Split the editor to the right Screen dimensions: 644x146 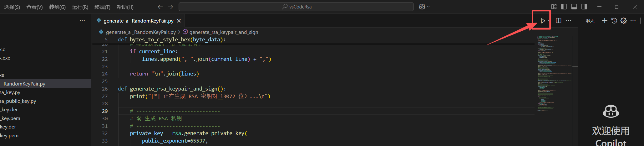pos(559,21)
